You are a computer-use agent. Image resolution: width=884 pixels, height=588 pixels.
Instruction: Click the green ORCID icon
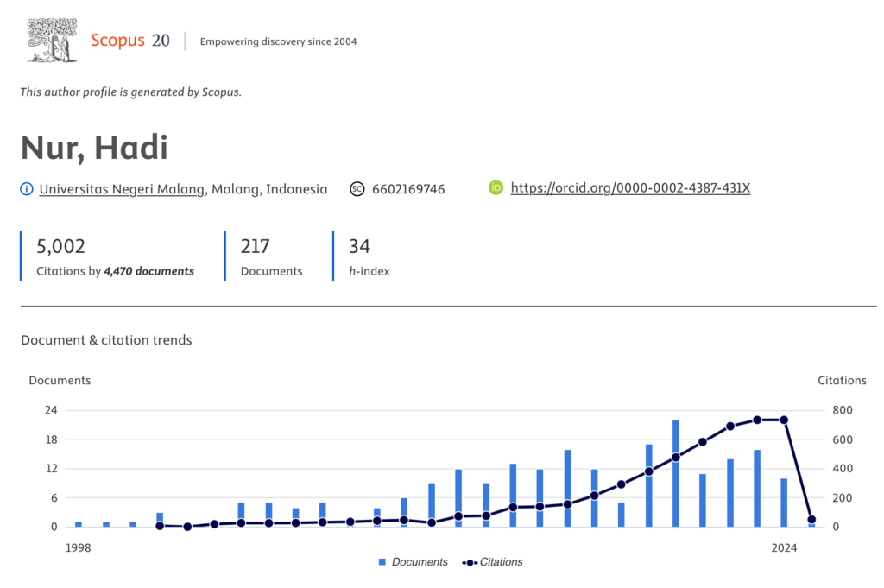pos(496,187)
